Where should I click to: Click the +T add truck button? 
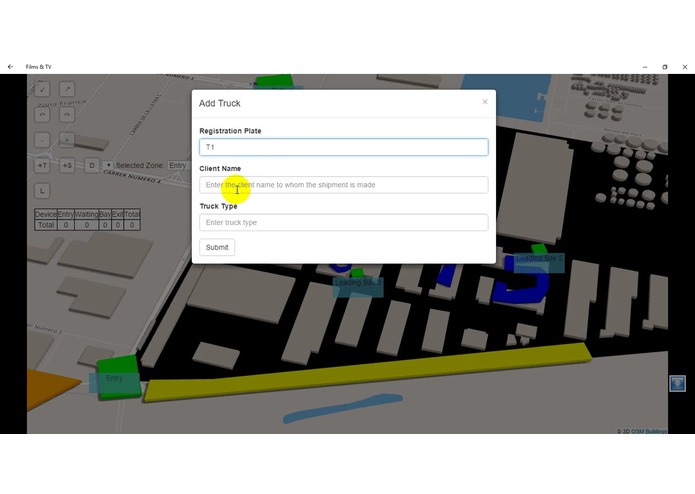42,166
